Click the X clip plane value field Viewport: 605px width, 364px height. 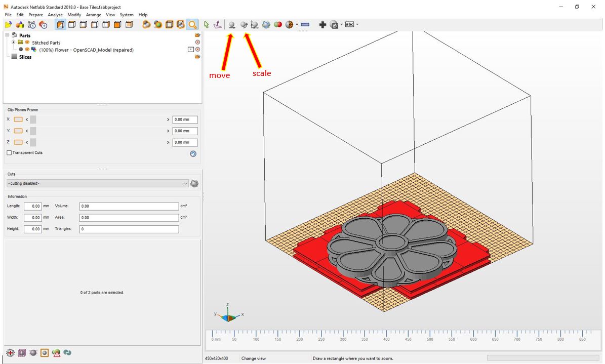click(x=185, y=119)
